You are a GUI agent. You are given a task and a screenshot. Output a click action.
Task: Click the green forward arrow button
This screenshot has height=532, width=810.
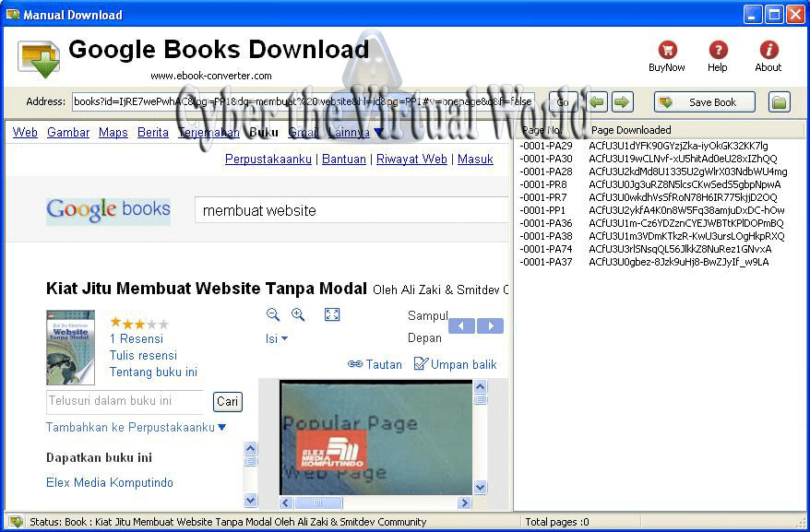622,101
